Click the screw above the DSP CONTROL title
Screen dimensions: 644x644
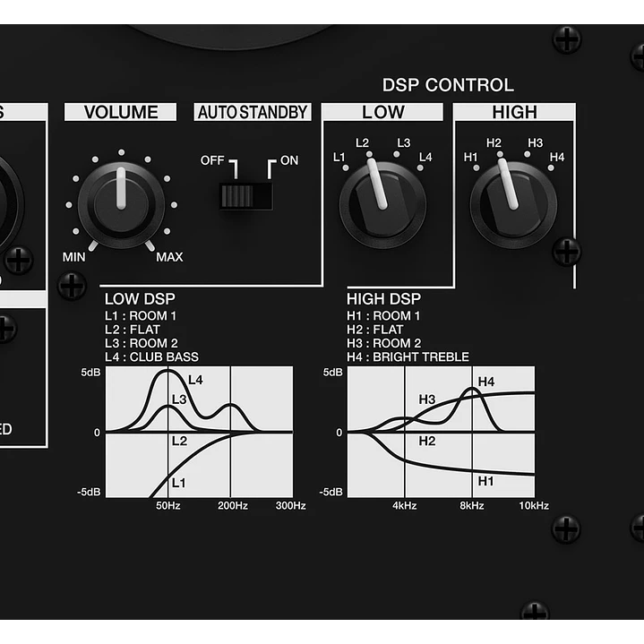click(x=567, y=39)
